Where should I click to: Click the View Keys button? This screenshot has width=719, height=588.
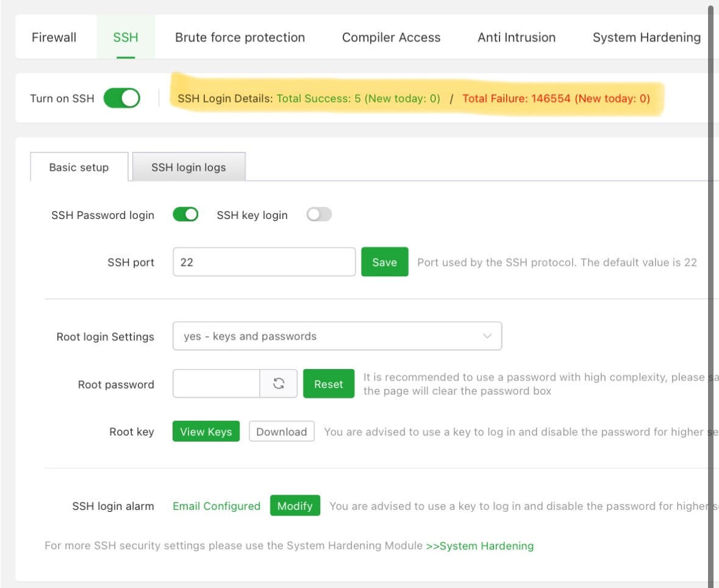click(206, 432)
